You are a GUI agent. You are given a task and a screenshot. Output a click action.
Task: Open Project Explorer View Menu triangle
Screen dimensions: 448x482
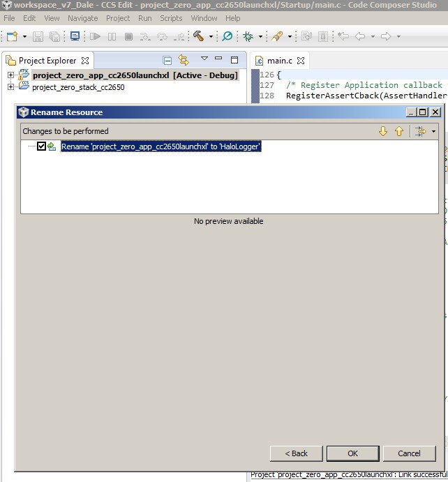pyautogui.click(x=204, y=58)
